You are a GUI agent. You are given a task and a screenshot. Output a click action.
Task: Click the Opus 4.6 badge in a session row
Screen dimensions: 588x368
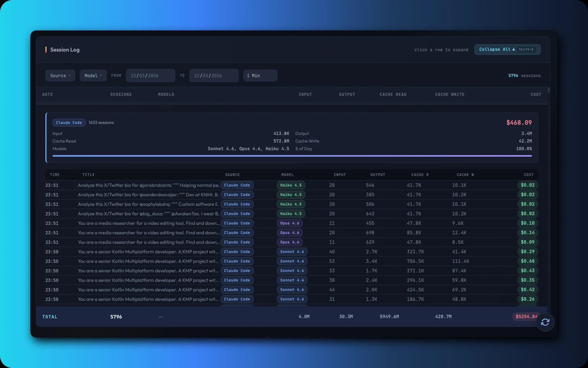[289, 223]
